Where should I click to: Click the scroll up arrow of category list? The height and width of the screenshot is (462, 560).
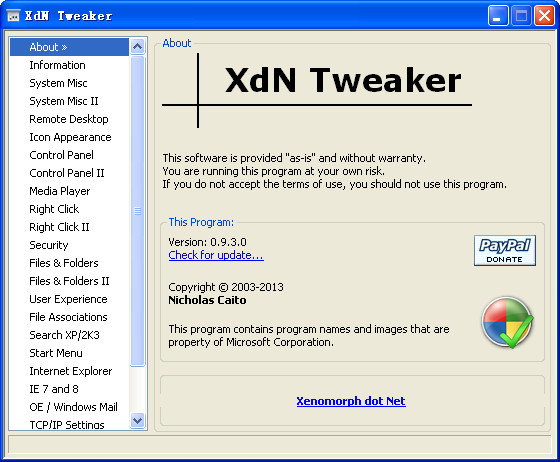(138, 46)
